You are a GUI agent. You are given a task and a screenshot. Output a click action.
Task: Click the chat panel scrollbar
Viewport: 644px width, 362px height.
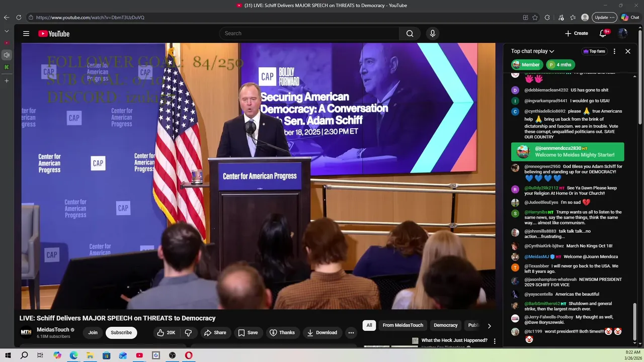click(634, 322)
